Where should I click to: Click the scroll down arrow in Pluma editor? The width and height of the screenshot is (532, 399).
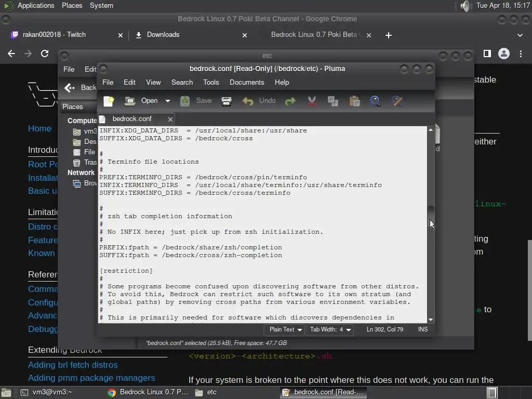431,320
